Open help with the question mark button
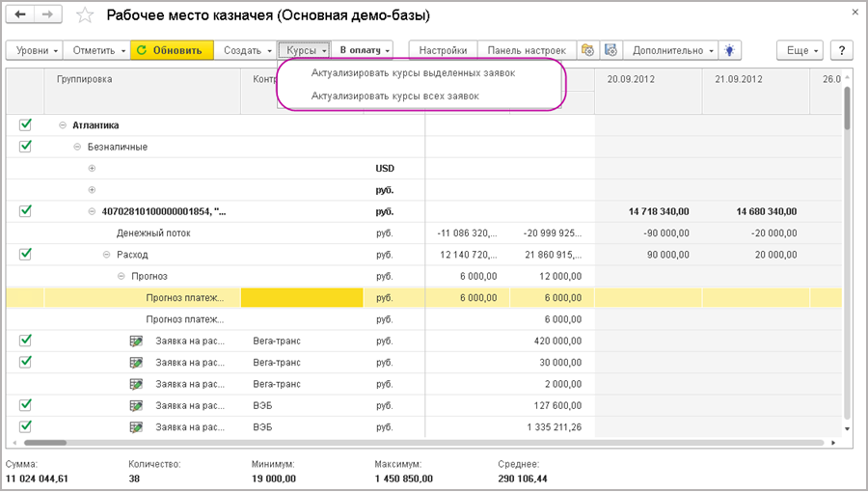Image resolution: width=868 pixels, height=492 pixels. point(842,50)
